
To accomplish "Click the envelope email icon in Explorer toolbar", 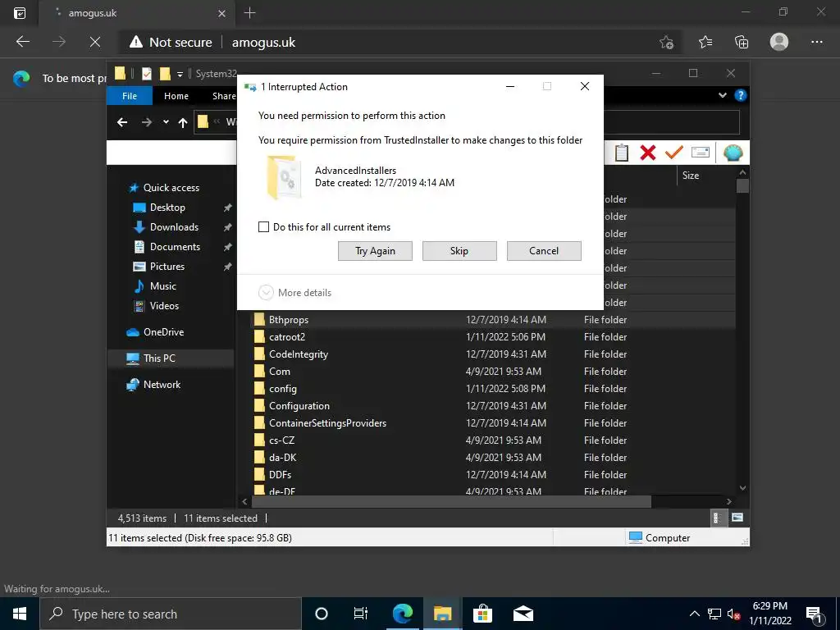I will [x=701, y=153].
